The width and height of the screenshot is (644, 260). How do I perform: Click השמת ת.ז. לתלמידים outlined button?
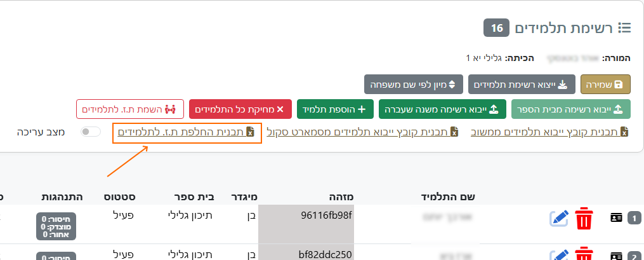tap(130, 109)
